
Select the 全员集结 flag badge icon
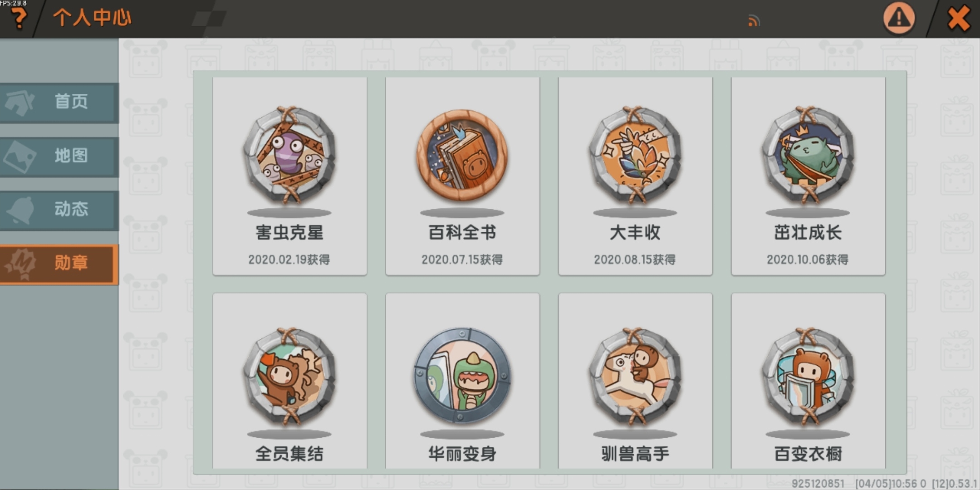pyautogui.click(x=289, y=376)
